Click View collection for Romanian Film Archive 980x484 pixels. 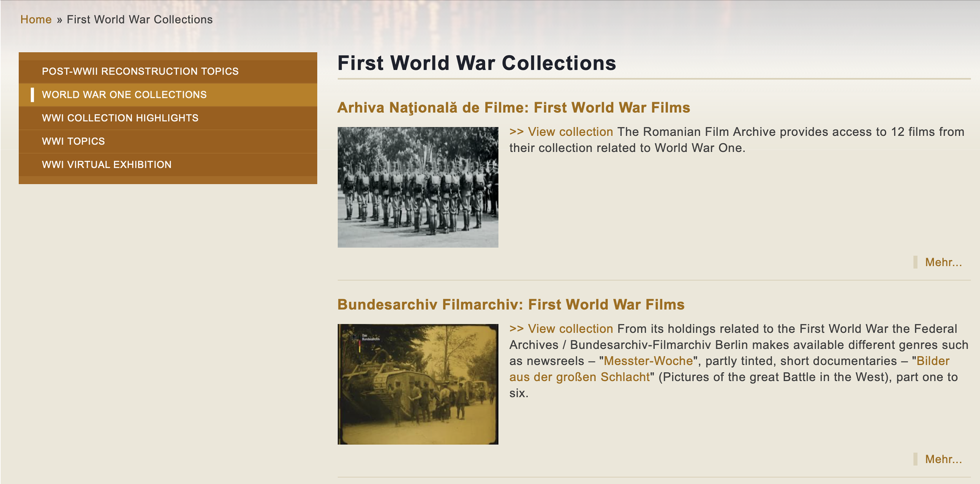point(561,132)
